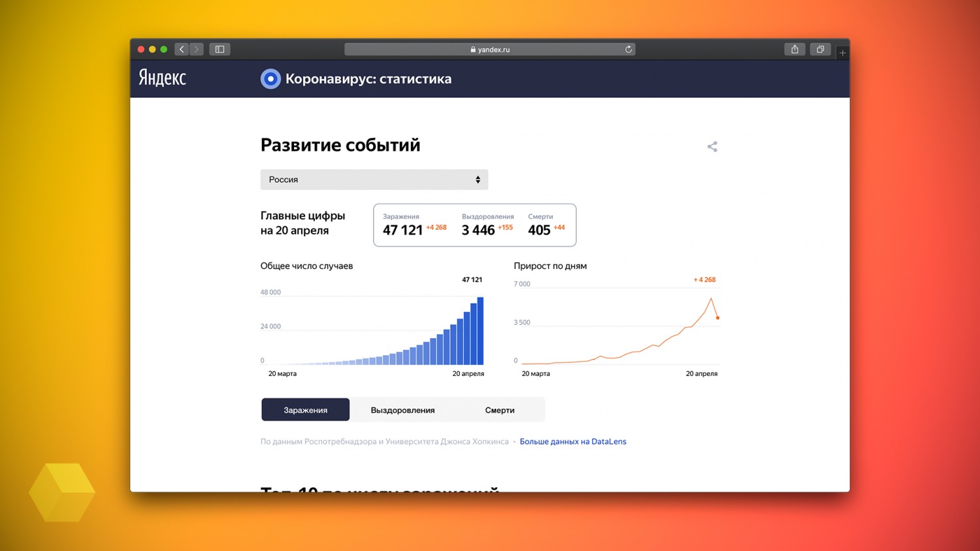Image resolution: width=980 pixels, height=551 pixels.
Task: Show all tabs overview icon
Action: pyautogui.click(x=821, y=49)
